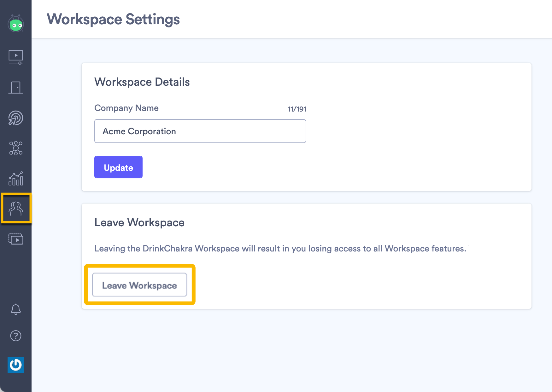Log out with the blue power icon
Image resolution: width=552 pixels, height=392 pixels.
click(16, 365)
